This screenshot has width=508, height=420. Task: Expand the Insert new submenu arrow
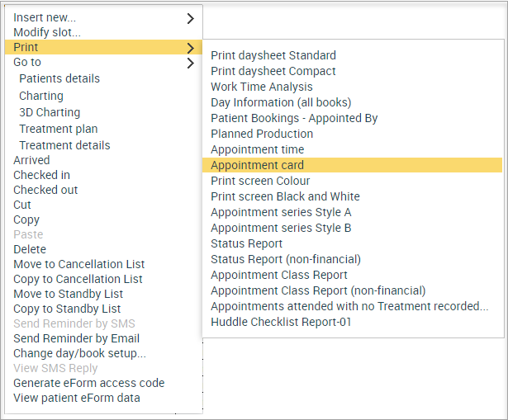point(191,18)
